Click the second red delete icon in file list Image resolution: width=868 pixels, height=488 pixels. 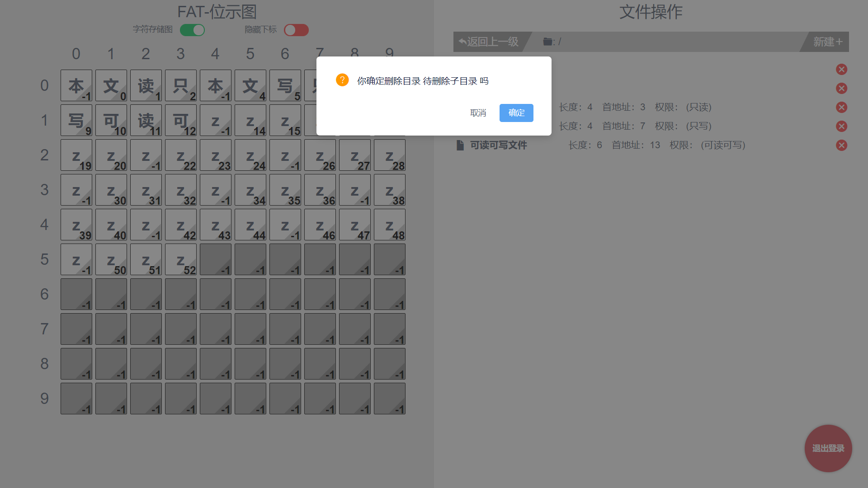841,89
